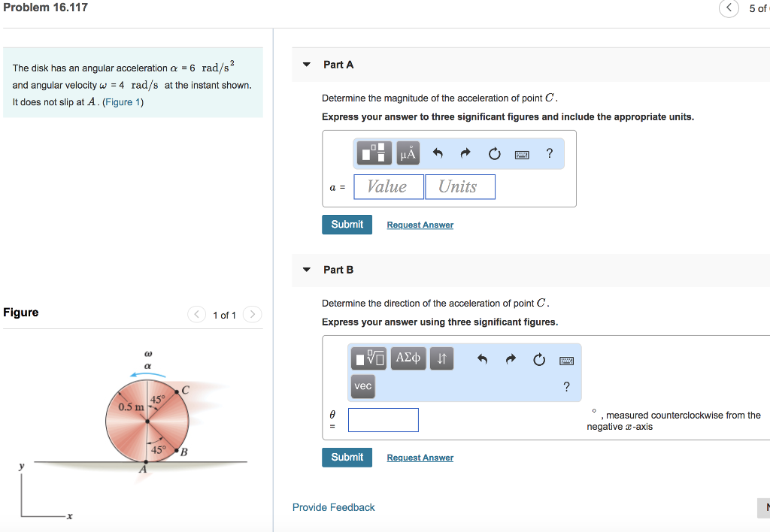Go to the previous problem arrow

729,8
